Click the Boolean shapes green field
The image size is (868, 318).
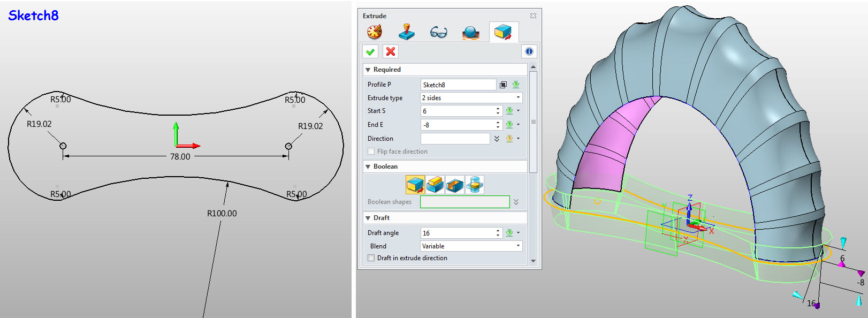click(x=465, y=202)
